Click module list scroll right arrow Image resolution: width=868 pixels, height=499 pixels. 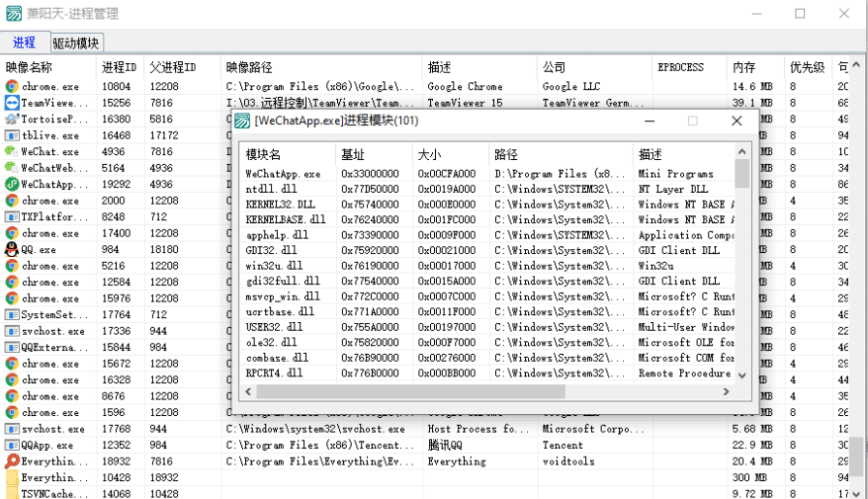(727, 391)
